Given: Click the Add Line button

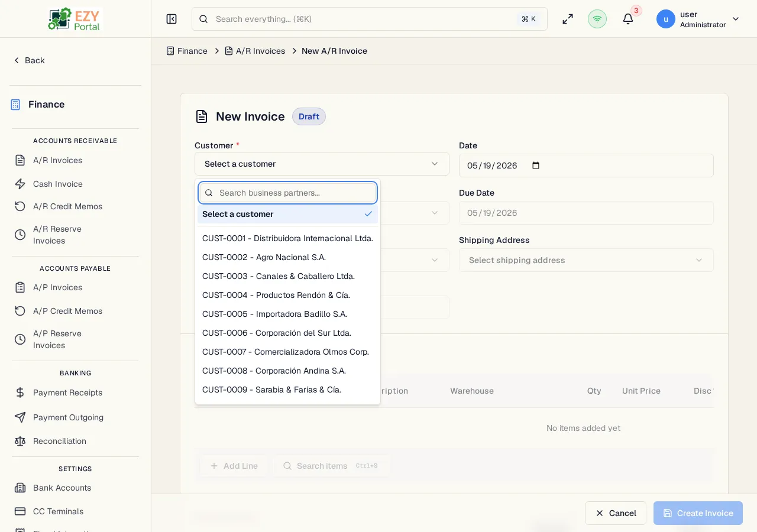Looking at the screenshot, I should point(234,466).
